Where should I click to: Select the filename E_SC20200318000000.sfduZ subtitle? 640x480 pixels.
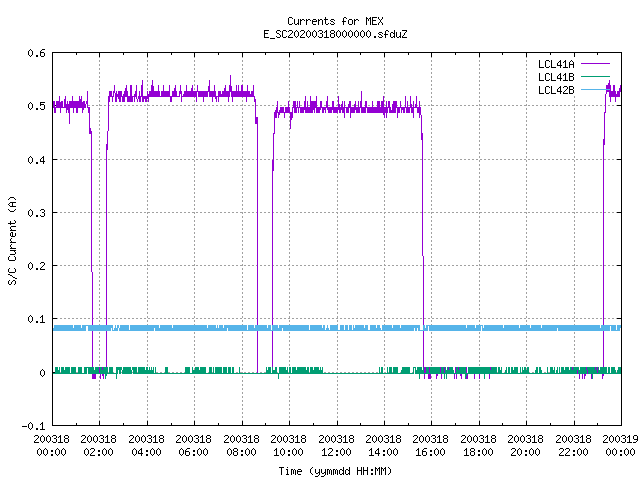click(x=335, y=34)
